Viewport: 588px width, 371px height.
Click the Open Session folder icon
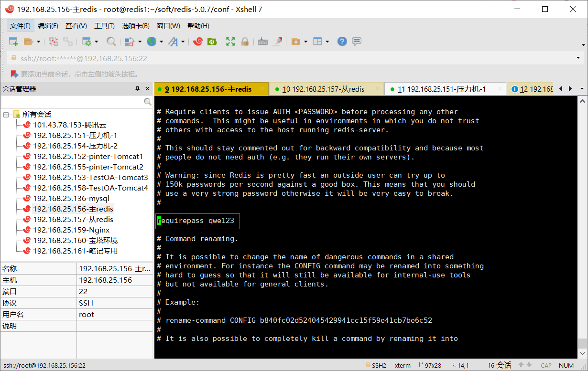[28, 42]
